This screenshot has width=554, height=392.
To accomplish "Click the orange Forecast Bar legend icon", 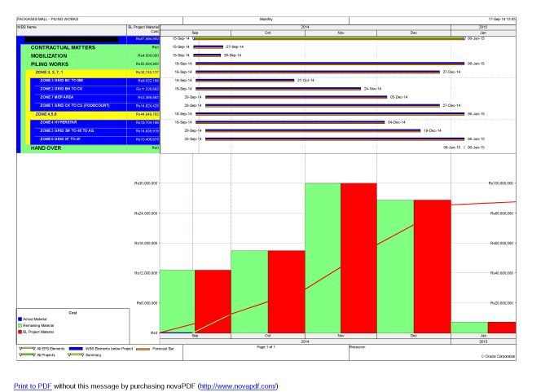I will point(143,350).
